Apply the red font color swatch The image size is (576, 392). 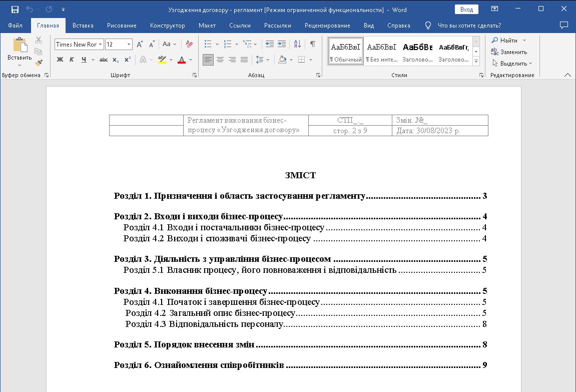tap(181, 60)
